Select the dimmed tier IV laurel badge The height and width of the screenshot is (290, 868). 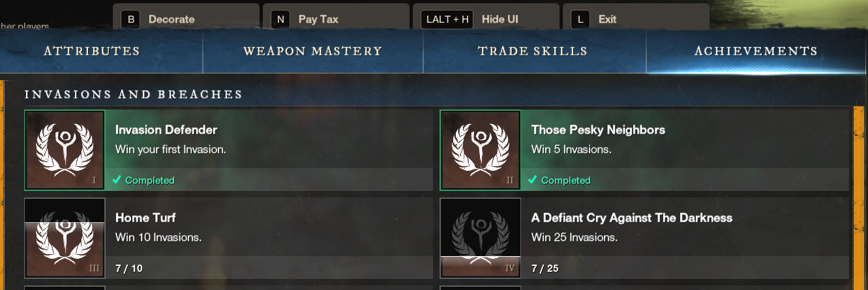coord(481,238)
